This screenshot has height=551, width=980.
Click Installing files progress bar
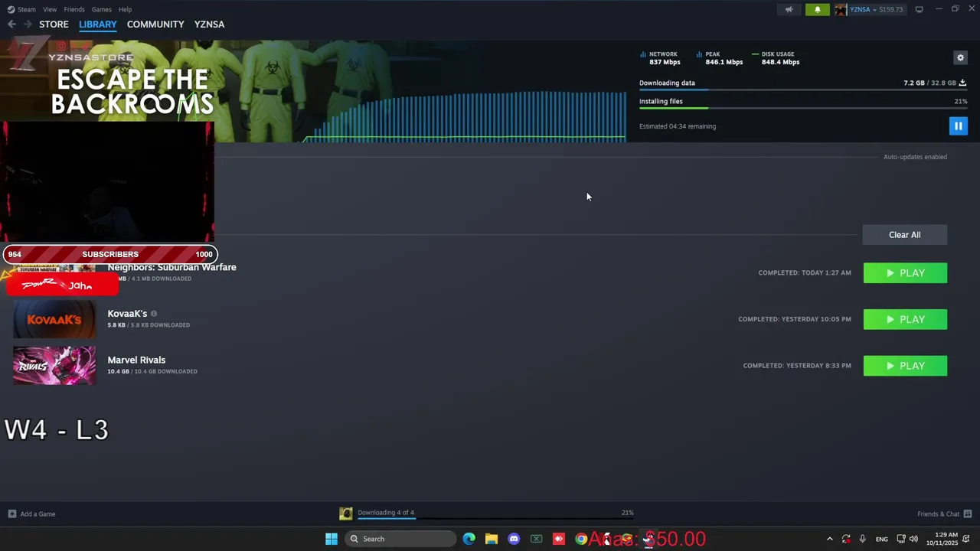click(x=802, y=109)
